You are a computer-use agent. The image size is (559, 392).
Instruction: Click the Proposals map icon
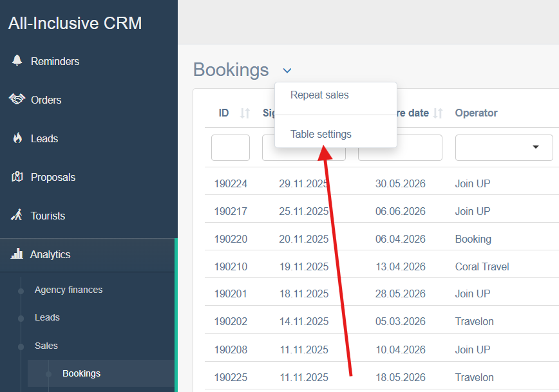pos(17,176)
